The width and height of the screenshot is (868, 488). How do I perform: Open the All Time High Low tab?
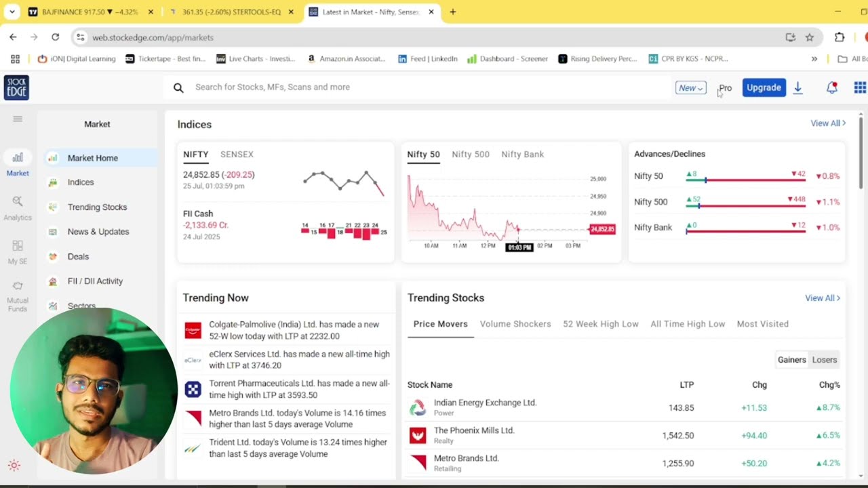pos(688,324)
